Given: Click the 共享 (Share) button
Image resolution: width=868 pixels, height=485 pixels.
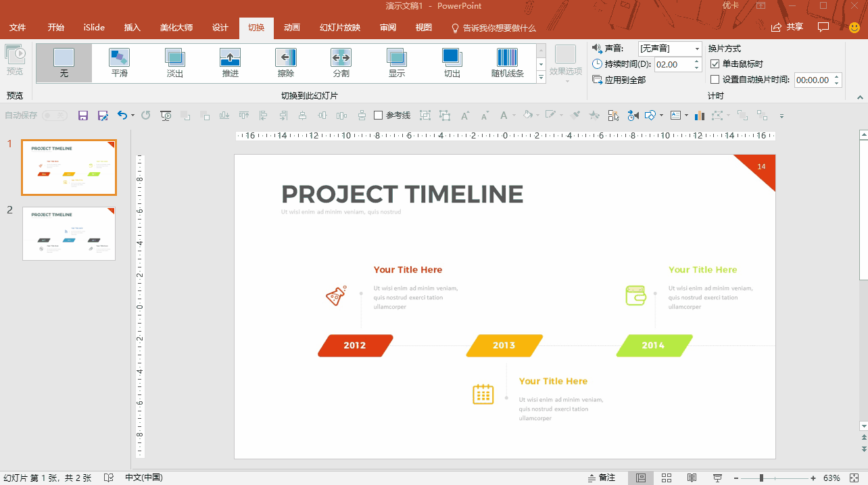Looking at the screenshot, I should (x=788, y=27).
